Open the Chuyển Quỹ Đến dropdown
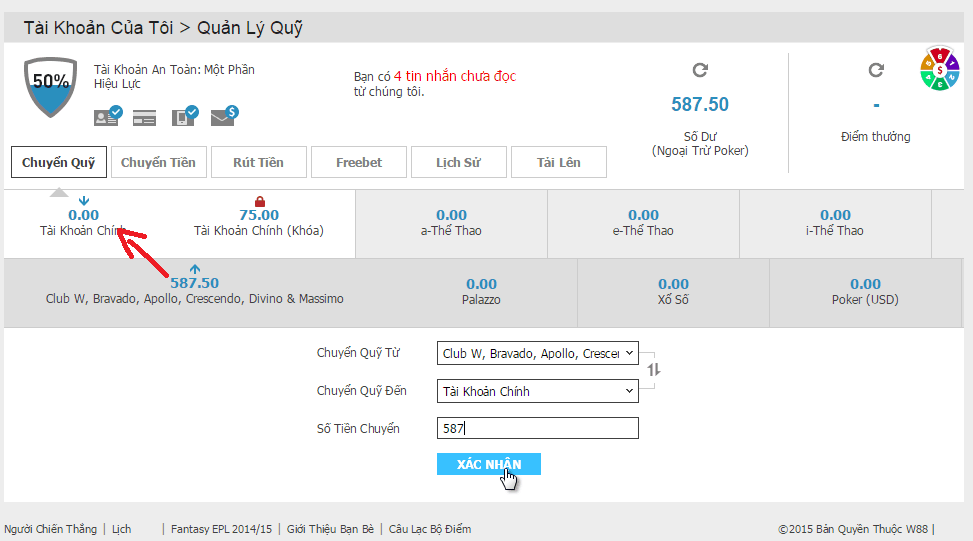This screenshot has height=541, width=973. pyautogui.click(x=537, y=391)
